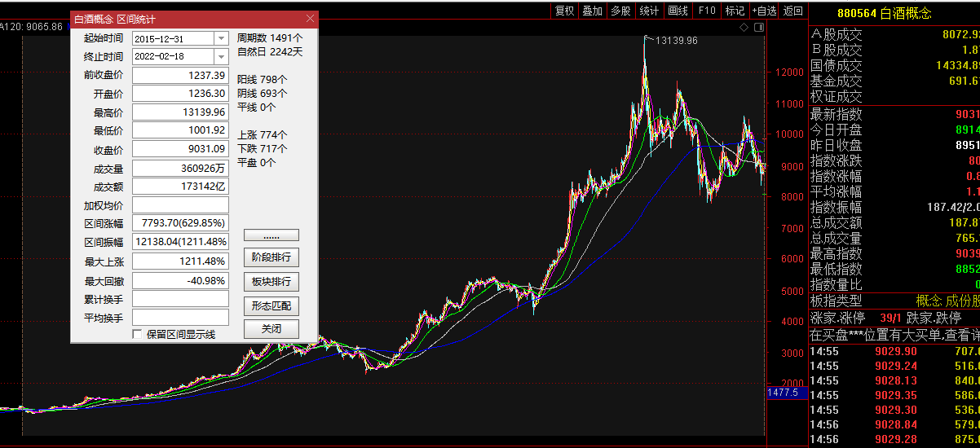980x448 pixels.
Task: Click the 区间涨幅 field showing 7793.70
Action: point(180,223)
